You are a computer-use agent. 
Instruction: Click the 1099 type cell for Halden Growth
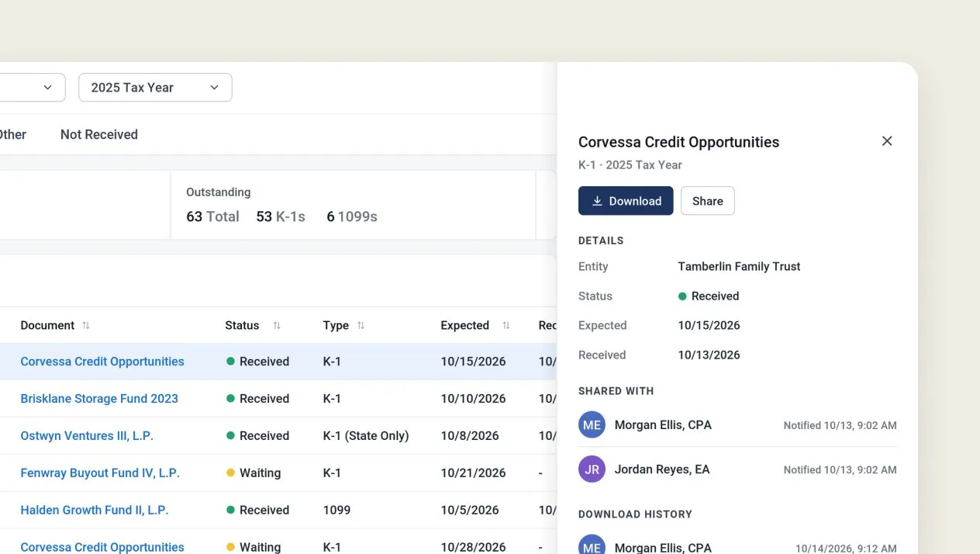[x=336, y=511]
